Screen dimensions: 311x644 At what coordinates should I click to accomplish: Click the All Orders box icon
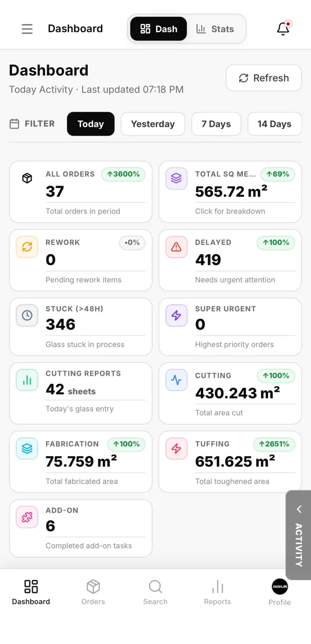[x=27, y=178]
